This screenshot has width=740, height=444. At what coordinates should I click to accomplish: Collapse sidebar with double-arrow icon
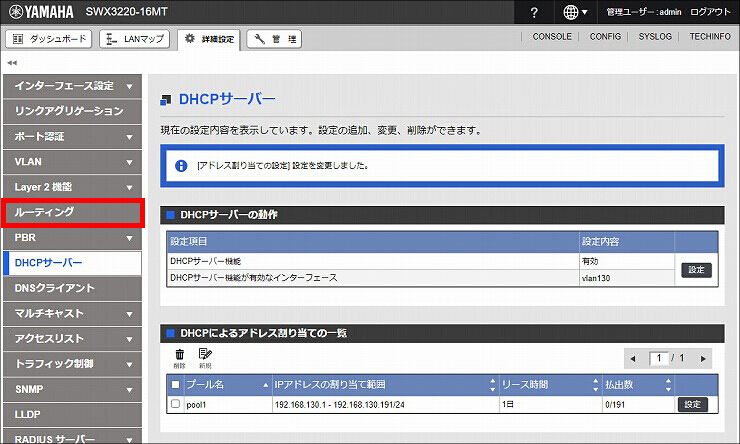tap(12, 62)
